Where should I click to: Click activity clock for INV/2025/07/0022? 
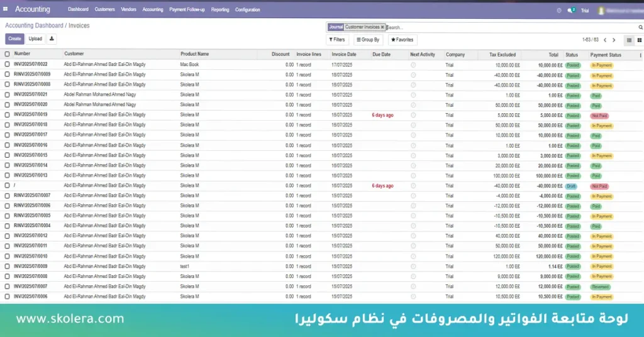pos(413,65)
